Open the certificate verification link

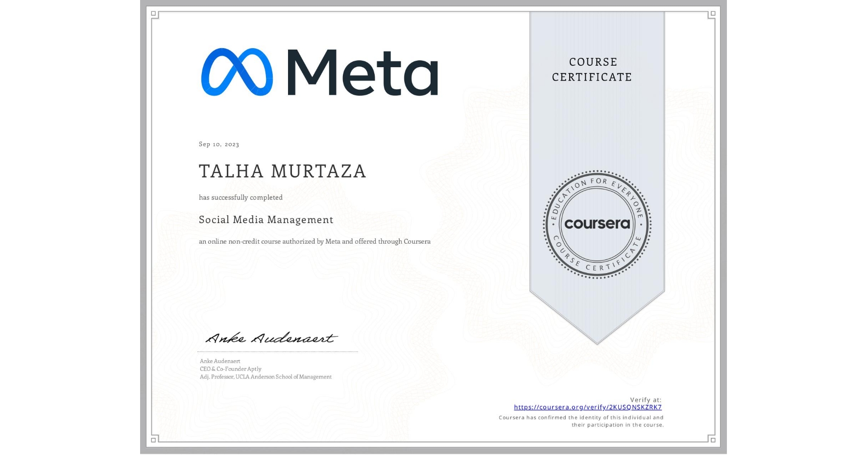tap(587, 407)
